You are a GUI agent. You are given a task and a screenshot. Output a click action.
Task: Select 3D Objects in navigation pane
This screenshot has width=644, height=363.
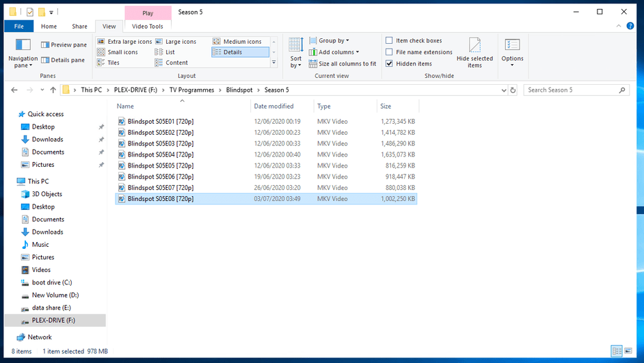(x=46, y=194)
